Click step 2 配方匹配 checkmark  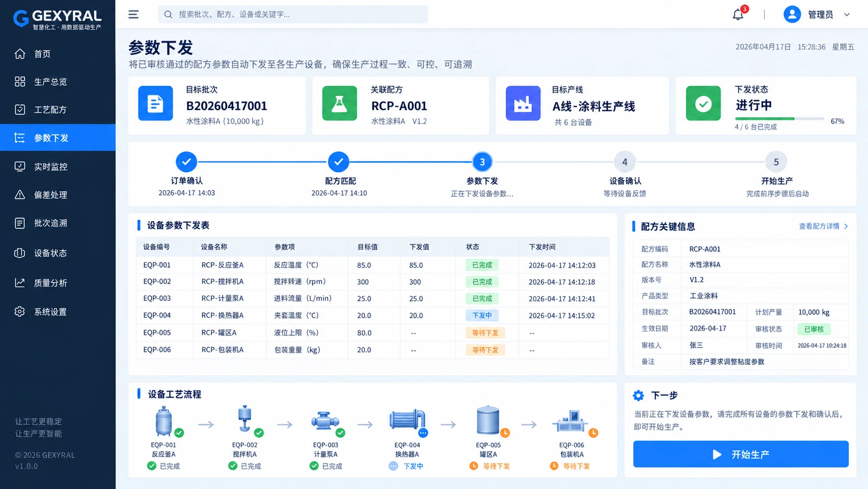pyautogui.click(x=338, y=162)
